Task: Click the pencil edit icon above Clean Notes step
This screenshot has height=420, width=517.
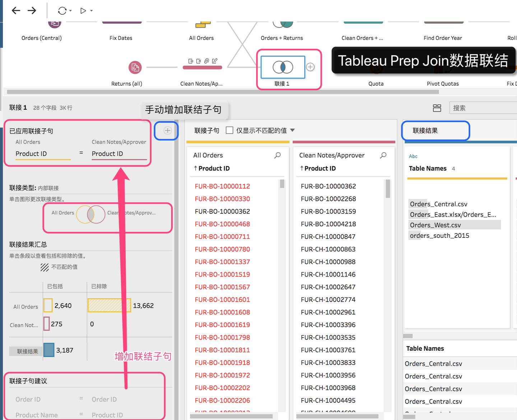Action: coord(214,61)
